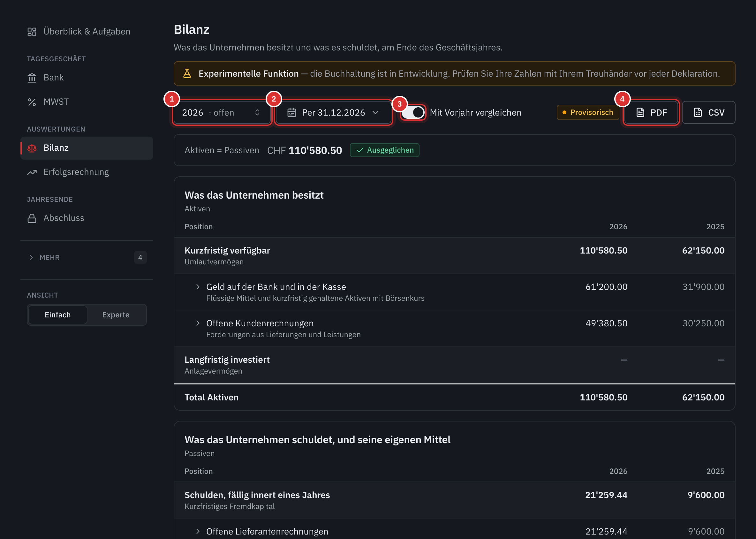Export the balance sheet as PDF
The width and height of the screenshot is (756, 539).
point(651,112)
